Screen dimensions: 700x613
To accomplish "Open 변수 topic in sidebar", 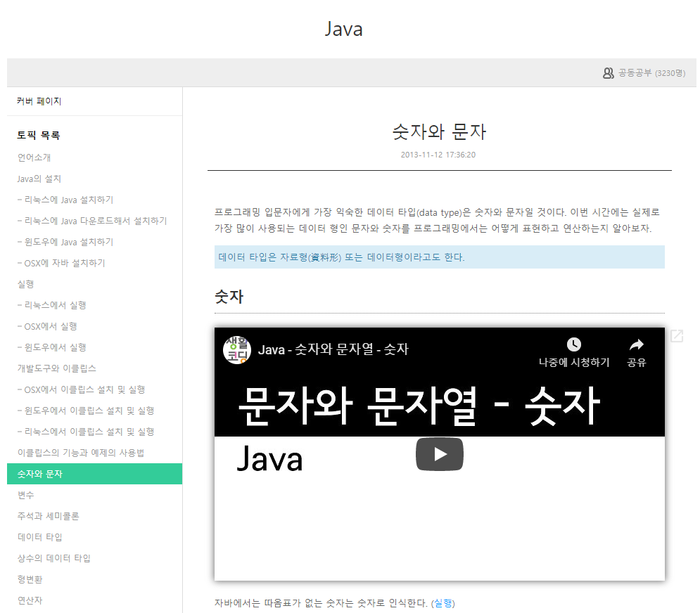I will (26, 495).
